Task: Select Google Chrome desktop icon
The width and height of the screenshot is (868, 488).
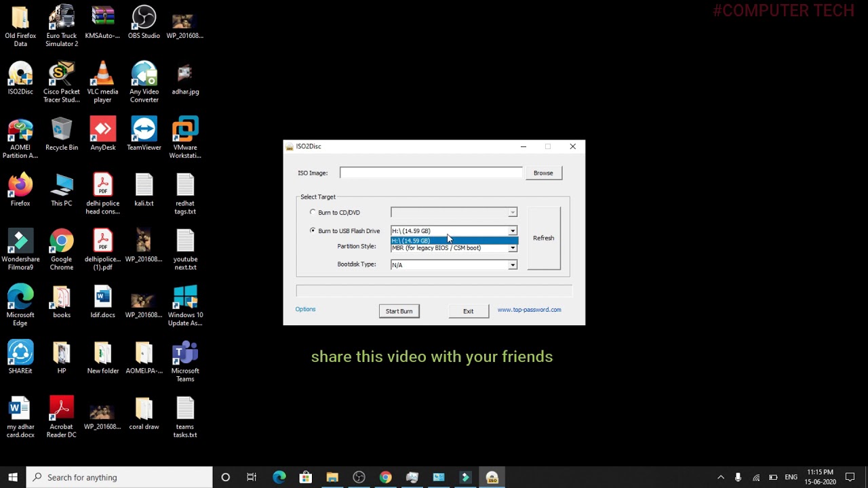Action: pos(62,250)
